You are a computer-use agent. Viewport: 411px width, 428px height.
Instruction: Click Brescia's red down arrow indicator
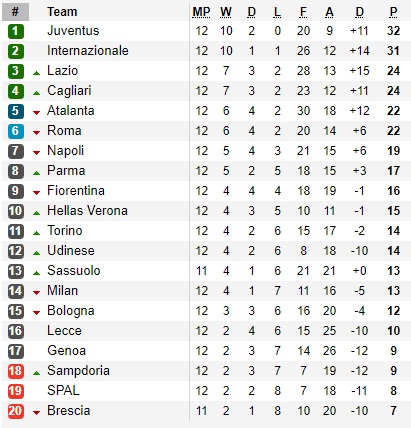(x=37, y=413)
